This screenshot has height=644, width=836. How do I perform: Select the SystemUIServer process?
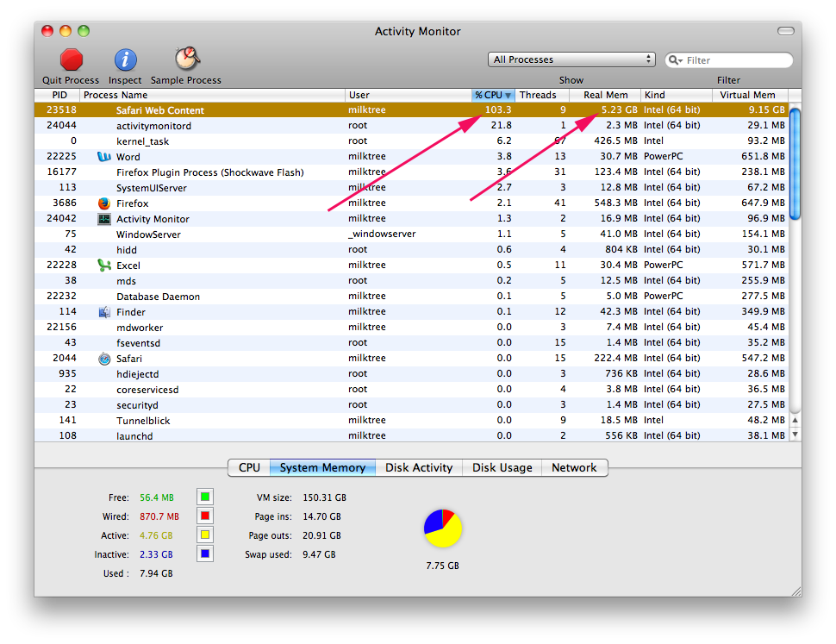point(412,187)
